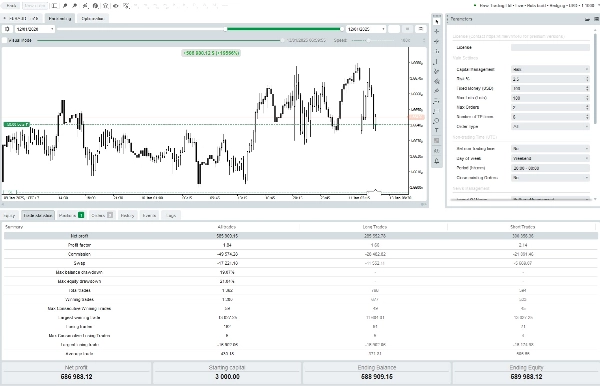Enable the Visual mode checkbox
The image size is (600, 386).
[x=5, y=40]
